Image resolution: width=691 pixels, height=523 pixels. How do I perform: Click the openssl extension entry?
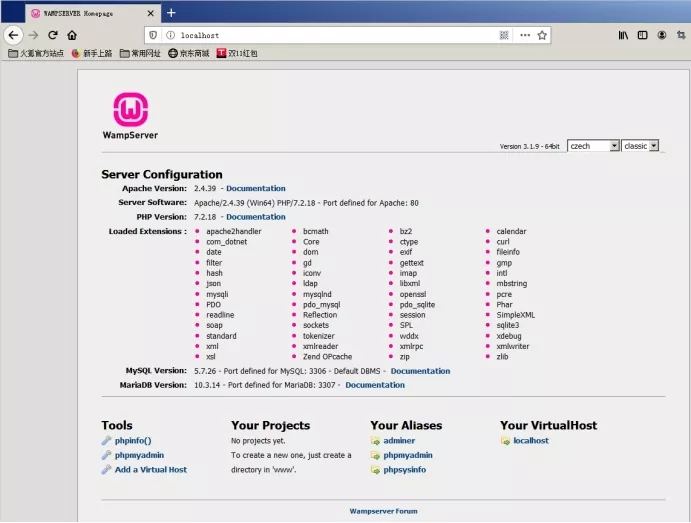click(413, 294)
